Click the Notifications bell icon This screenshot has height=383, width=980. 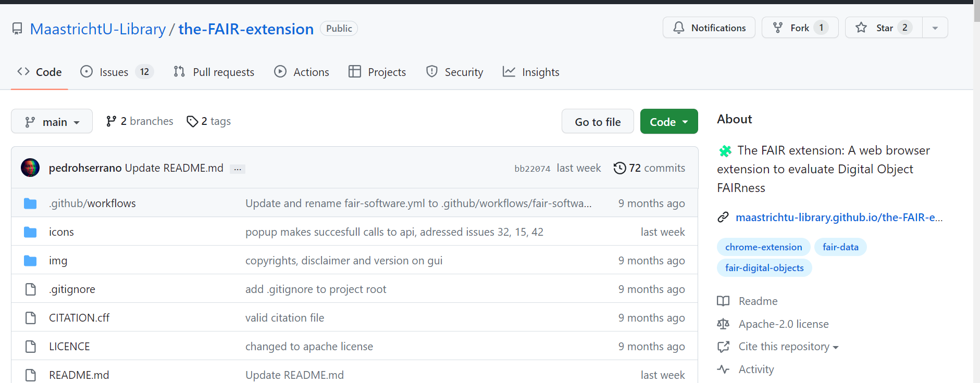(x=678, y=28)
